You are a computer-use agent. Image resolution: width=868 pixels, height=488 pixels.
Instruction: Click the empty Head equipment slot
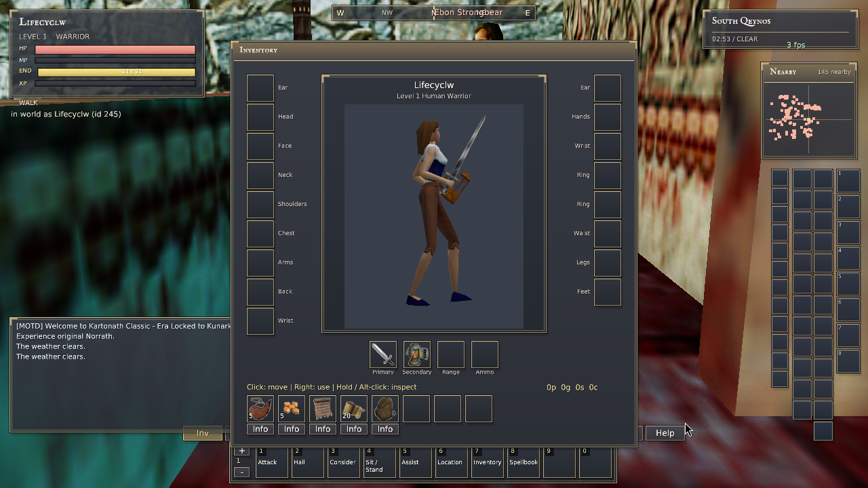click(260, 117)
